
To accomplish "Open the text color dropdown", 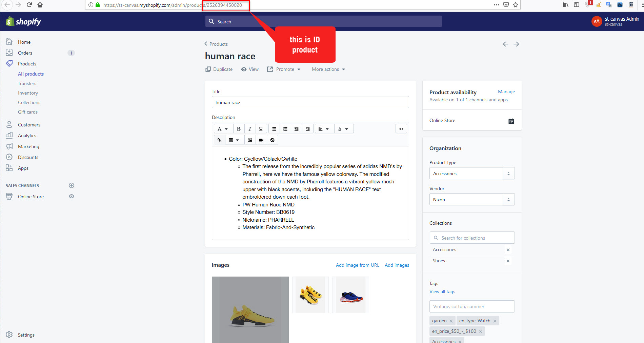I will click(x=344, y=129).
